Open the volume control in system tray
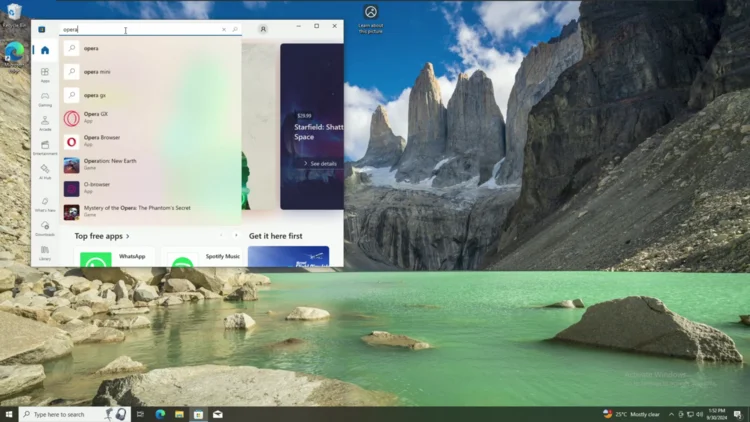The height and width of the screenshot is (422, 750). pyautogui.click(x=700, y=414)
